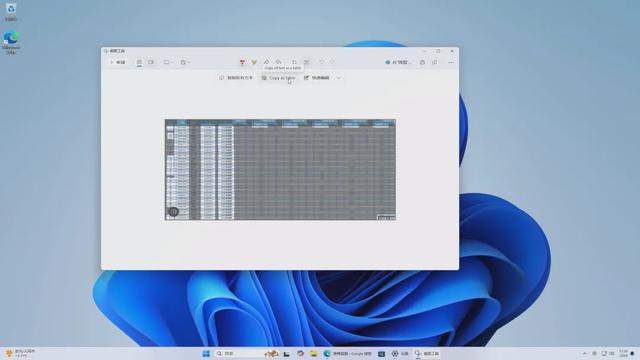Click the save snip icon
Screen dimensions: 640x360
[x=422, y=62]
